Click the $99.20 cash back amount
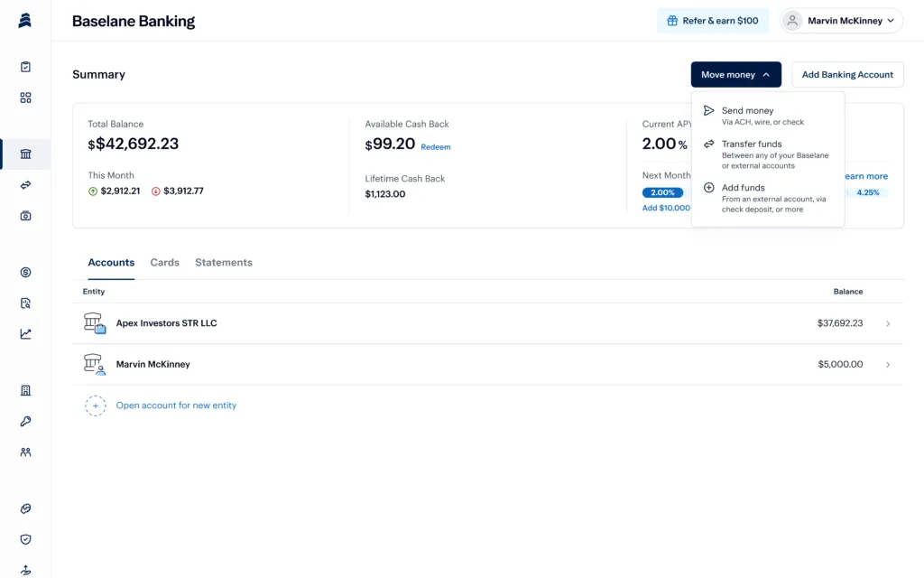This screenshot has height=578, width=924. pos(390,144)
